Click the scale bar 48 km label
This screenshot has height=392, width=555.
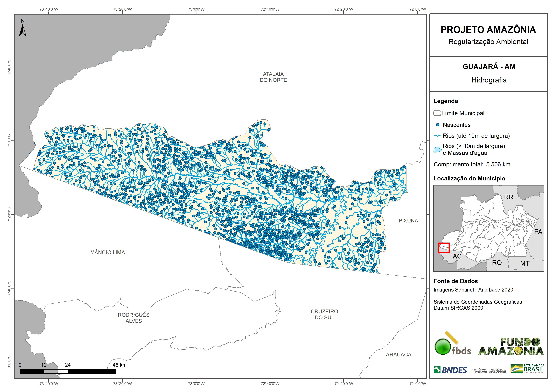119,365
